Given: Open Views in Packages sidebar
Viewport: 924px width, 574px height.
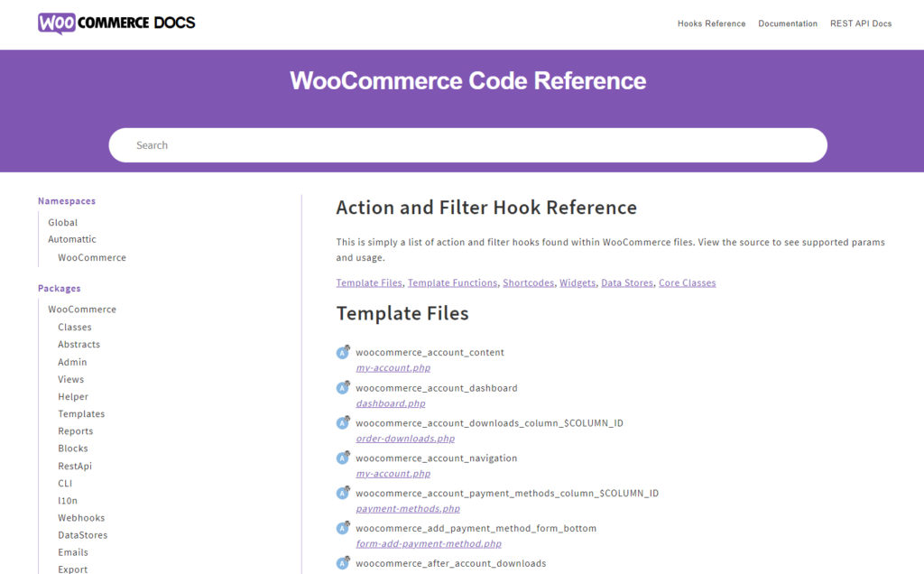Looking at the screenshot, I should [70, 380].
